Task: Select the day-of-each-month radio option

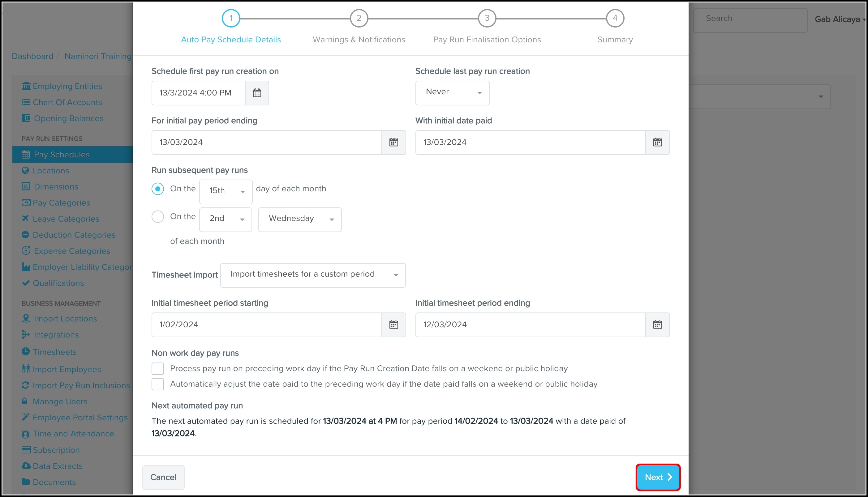Action: point(158,189)
